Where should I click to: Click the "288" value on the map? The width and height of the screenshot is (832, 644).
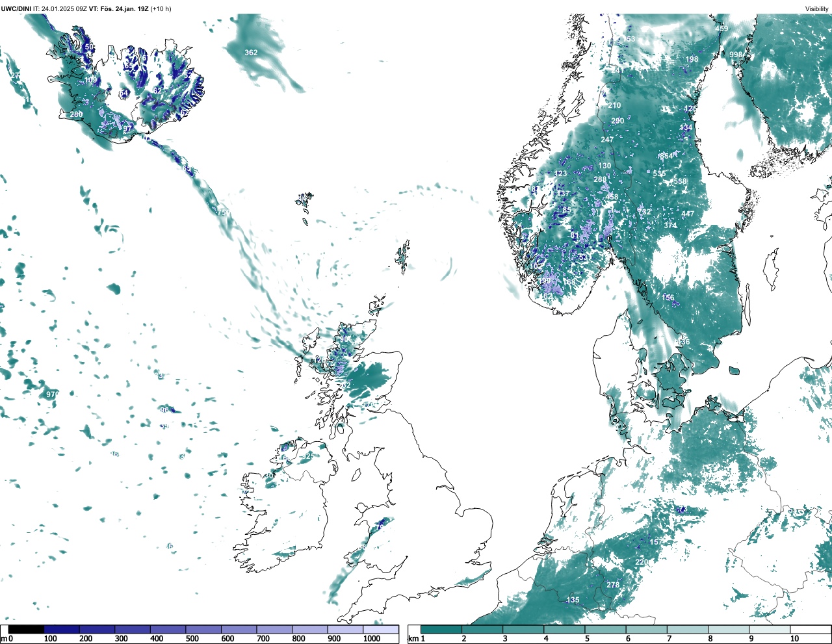click(x=600, y=179)
